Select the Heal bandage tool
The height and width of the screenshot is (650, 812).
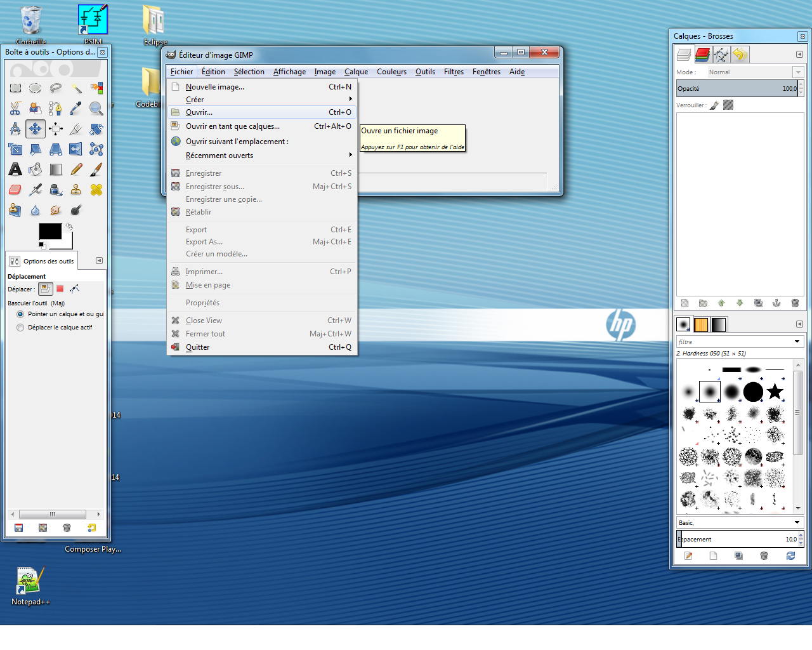pos(96,190)
